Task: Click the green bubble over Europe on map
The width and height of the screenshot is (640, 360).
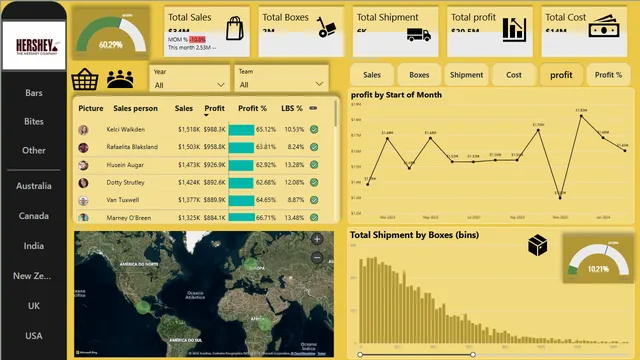Action: (250, 264)
